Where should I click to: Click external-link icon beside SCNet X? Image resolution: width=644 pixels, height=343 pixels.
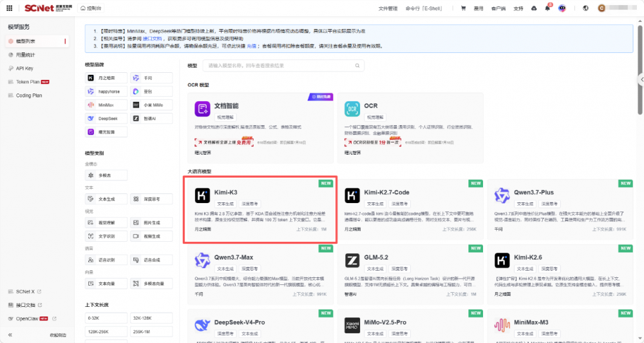39,291
